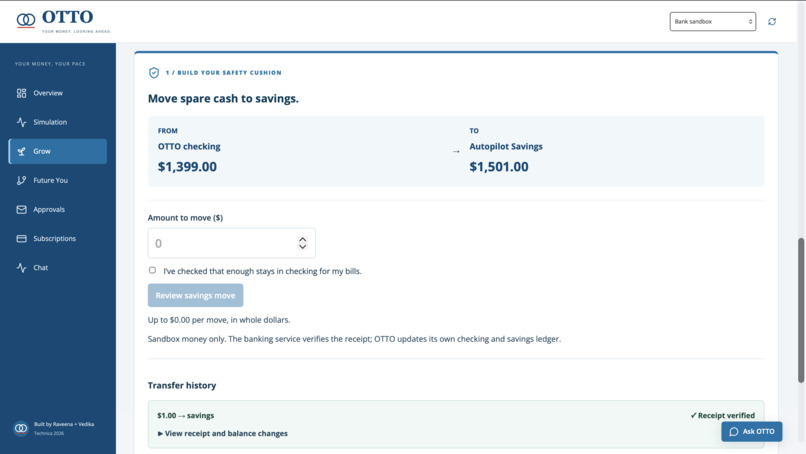Click the page vertical scrollbar thumb

coord(800,311)
